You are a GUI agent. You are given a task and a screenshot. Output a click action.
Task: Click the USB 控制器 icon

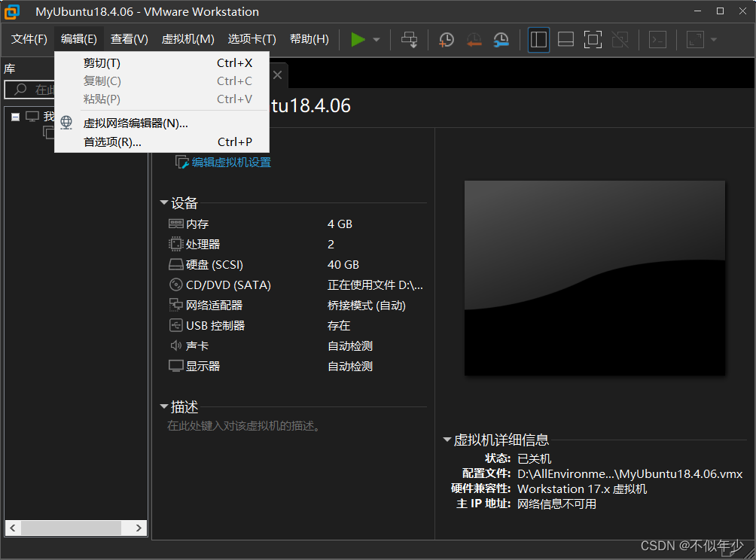(x=176, y=325)
